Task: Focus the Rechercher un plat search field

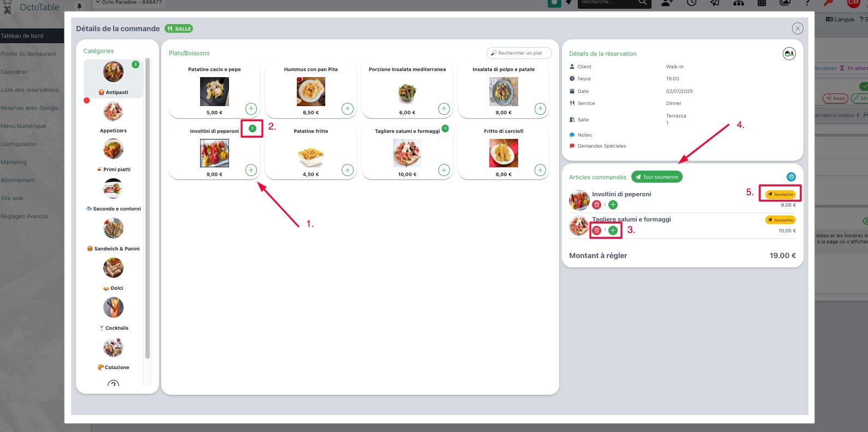Action: pyautogui.click(x=519, y=53)
